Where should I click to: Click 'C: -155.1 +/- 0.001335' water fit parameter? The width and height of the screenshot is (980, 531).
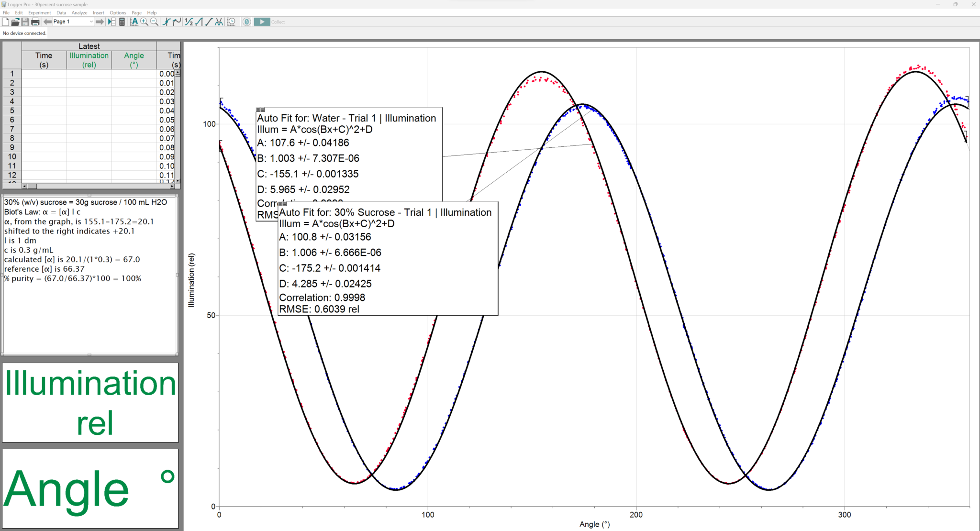[308, 174]
